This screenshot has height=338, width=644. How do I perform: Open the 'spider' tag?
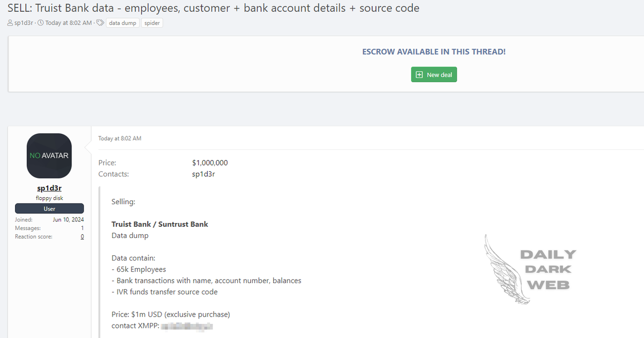[152, 23]
